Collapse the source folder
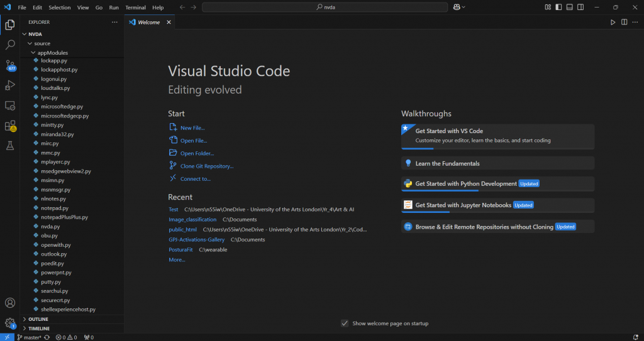 (30, 43)
